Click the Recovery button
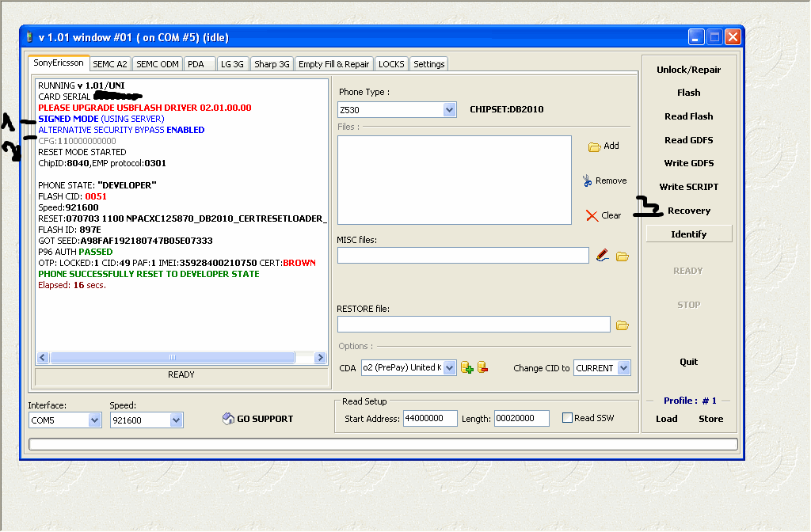 tap(688, 211)
